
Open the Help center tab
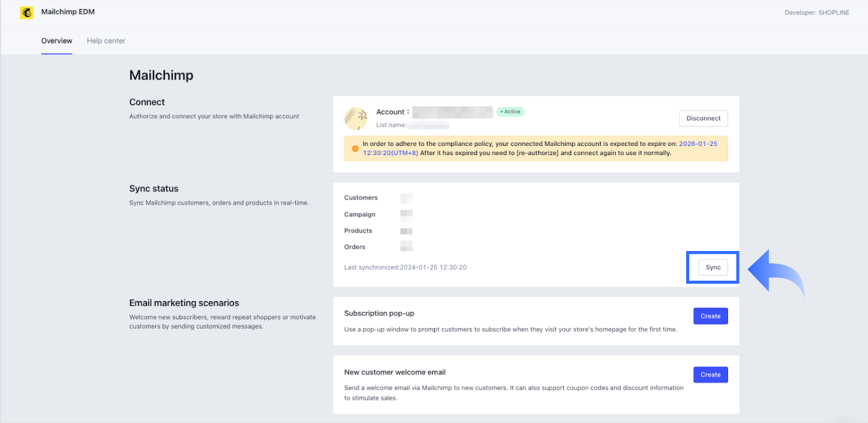coord(106,41)
